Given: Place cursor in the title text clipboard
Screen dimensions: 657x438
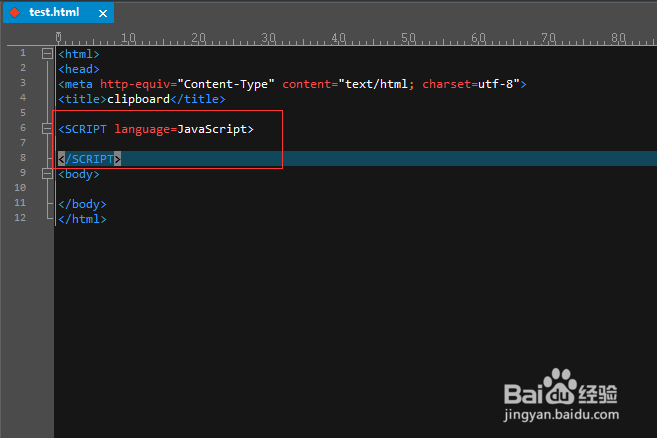Looking at the screenshot, I should pos(138,99).
